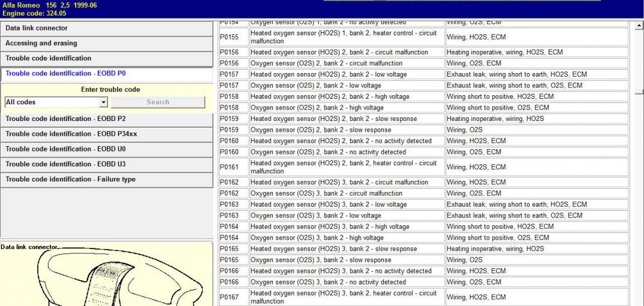This screenshot has height=306, width=644.
Task: Click the Search button
Action: point(158,102)
